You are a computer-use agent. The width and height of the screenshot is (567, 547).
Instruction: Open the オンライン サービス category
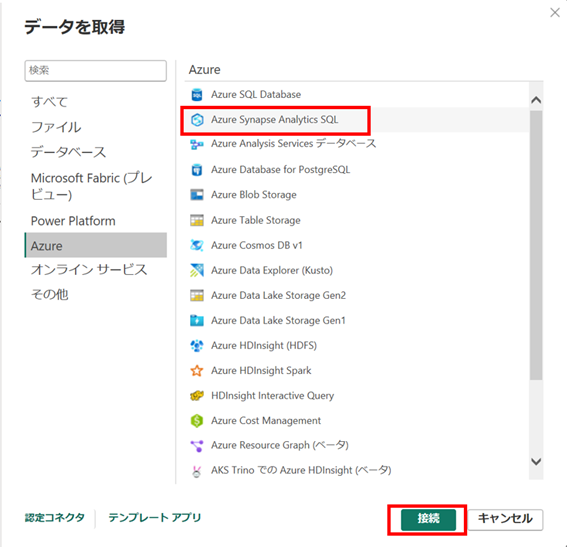click(x=89, y=270)
